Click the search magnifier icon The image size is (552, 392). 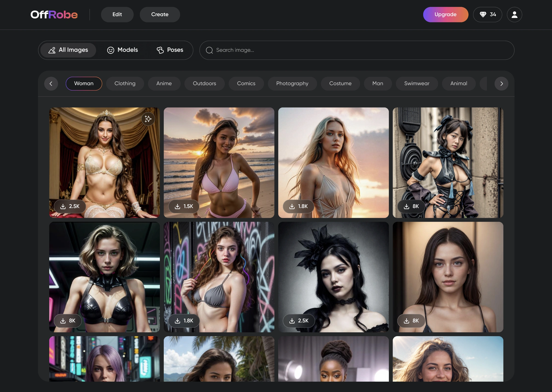(x=209, y=50)
